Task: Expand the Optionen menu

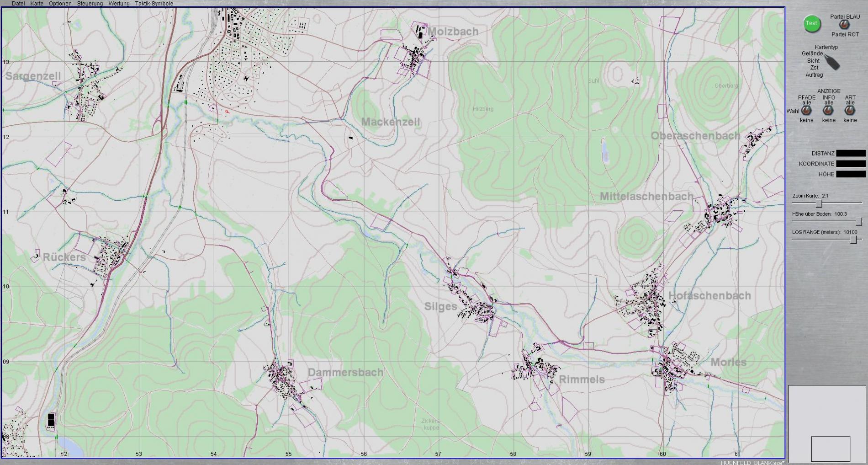Action: [60, 4]
